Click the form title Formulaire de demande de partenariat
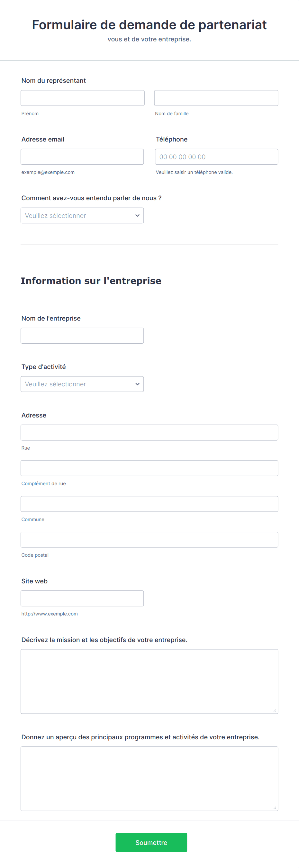 click(x=149, y=24)
